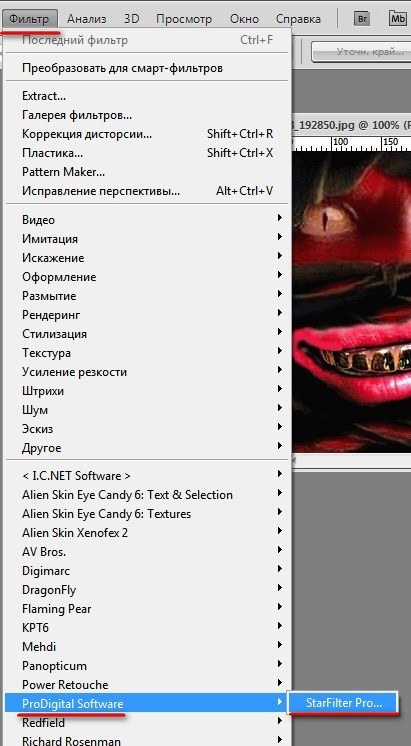411x746 pixels.
Task: Expand the Искажение submenu
Action: coord(147,257)
